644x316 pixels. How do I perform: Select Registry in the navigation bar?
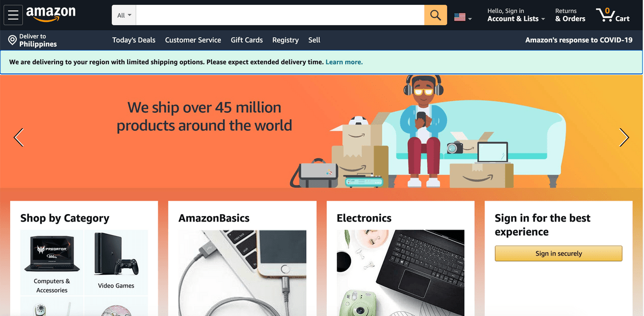[285, 40]
